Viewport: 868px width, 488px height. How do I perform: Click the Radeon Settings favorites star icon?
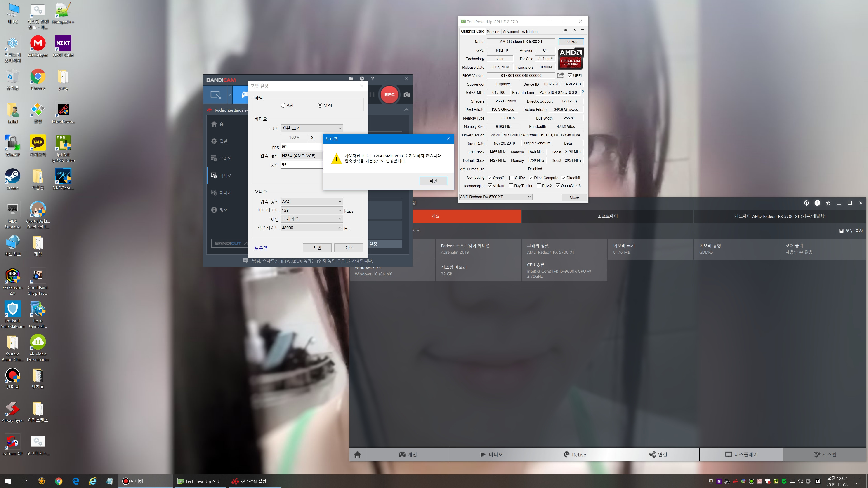pos(828,203)
